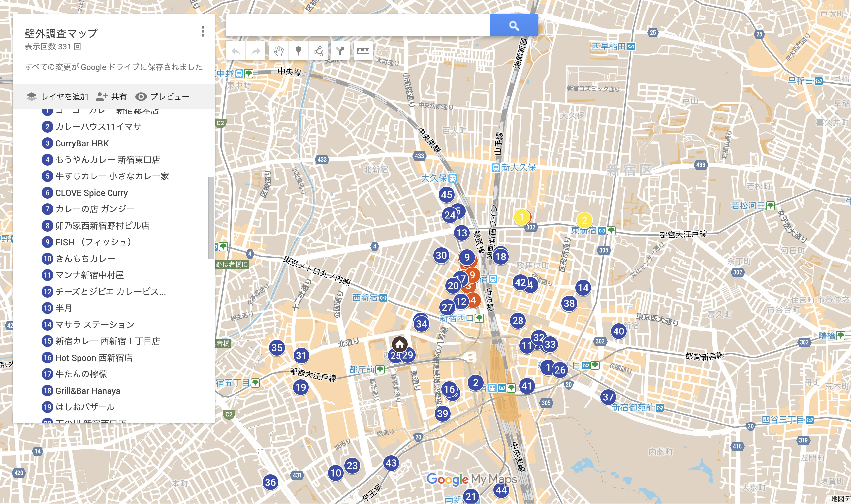Click blue map marker 40

click(x=618, y=331)
